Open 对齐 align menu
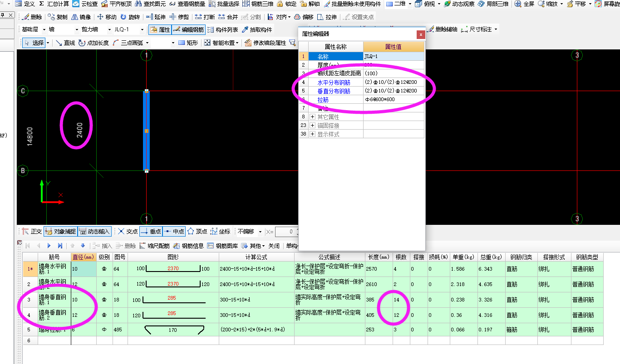620x364 pixels. tap(279, 17)
